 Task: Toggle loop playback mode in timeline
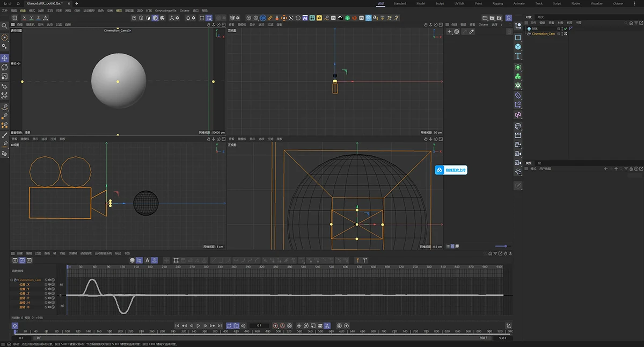click(x=229, y=326)
